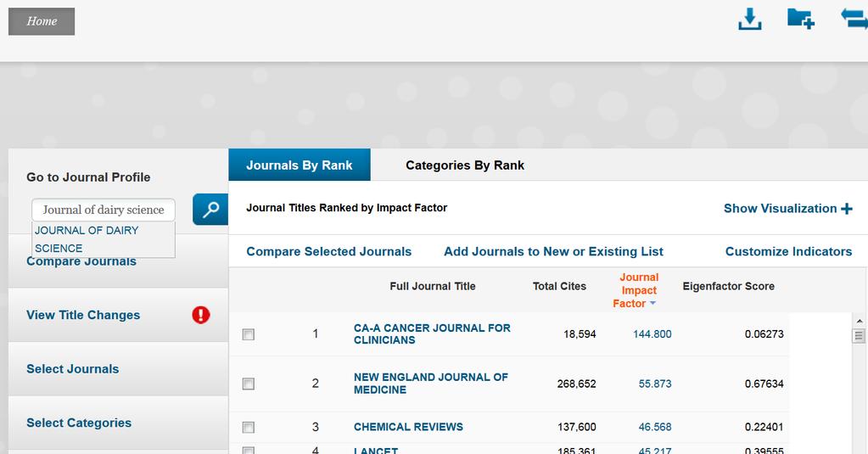Click impact factor value 55.873

[655, 384]
